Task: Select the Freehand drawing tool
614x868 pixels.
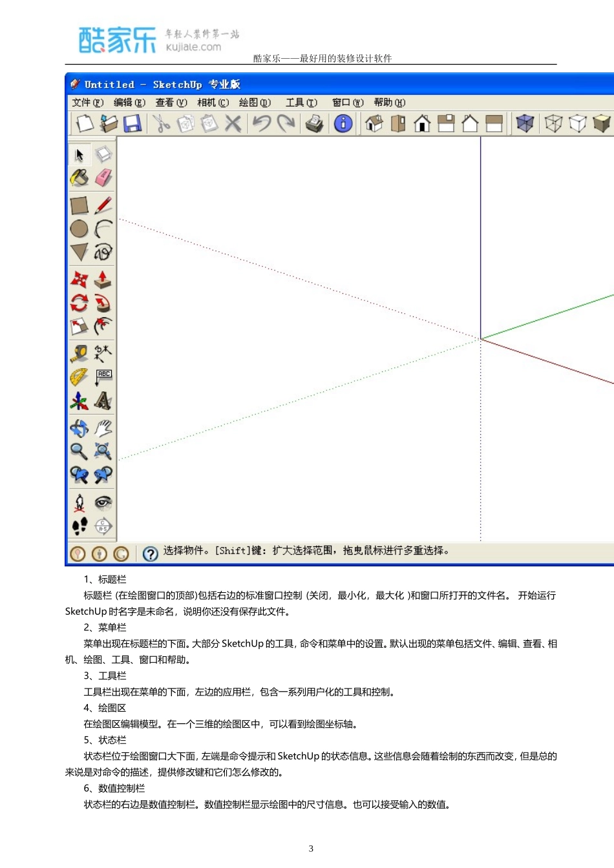Action: click(103, 252)
